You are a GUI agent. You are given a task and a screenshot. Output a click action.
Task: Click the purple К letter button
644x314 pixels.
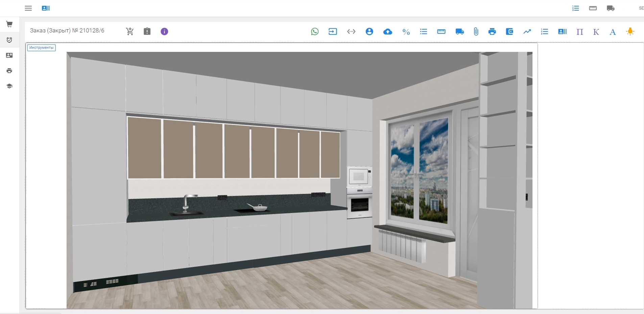(x=596, y=32)
